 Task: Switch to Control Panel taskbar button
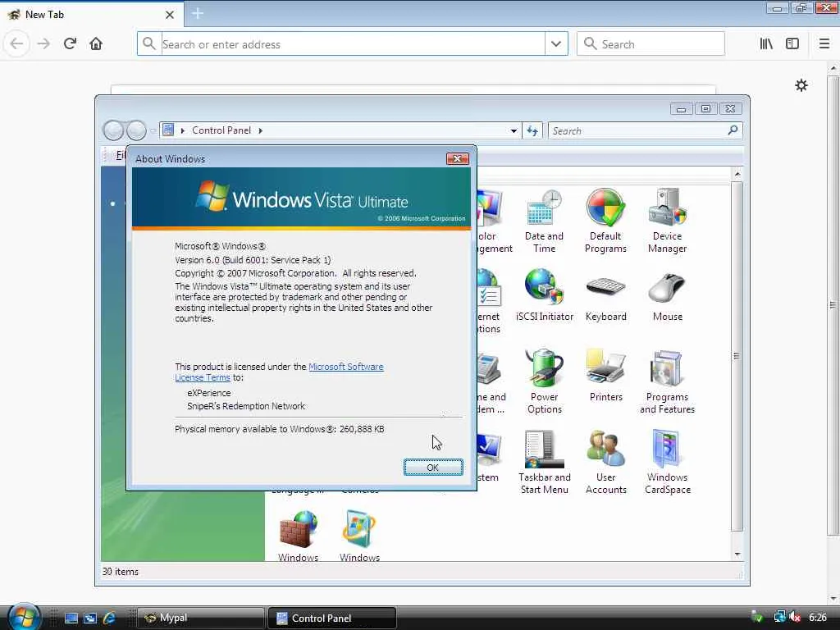(x=331, y=618)
